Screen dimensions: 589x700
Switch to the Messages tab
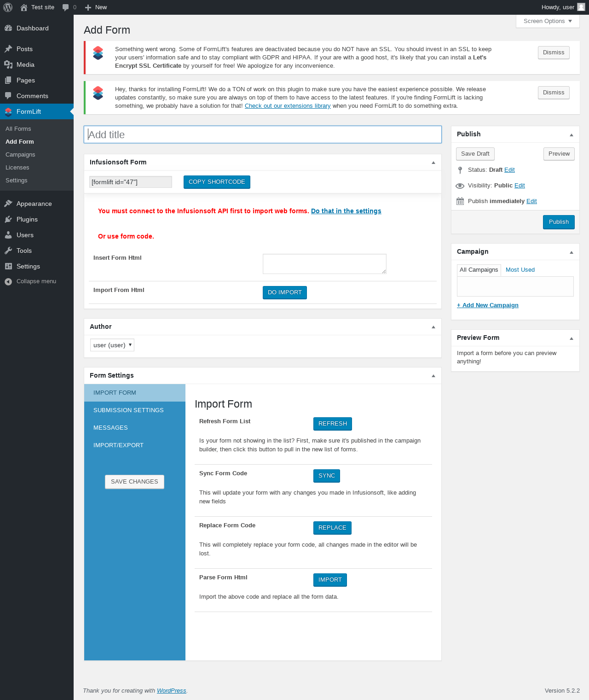coord(135,428)
